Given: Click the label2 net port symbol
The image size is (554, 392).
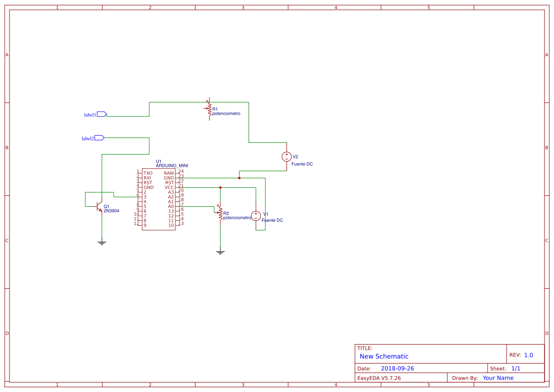Looking at the screenshot, I should (100, 138).
